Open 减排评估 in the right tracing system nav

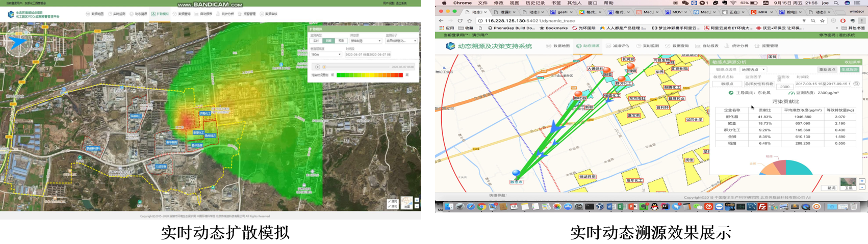pyautogui.click(x=618, y=46)
